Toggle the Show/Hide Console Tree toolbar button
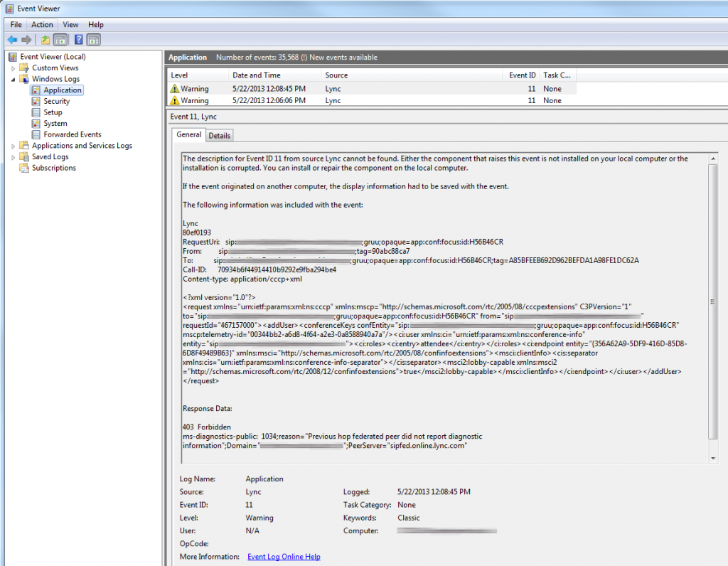Viewport: 728px width, 566px height. click(60, 40)
